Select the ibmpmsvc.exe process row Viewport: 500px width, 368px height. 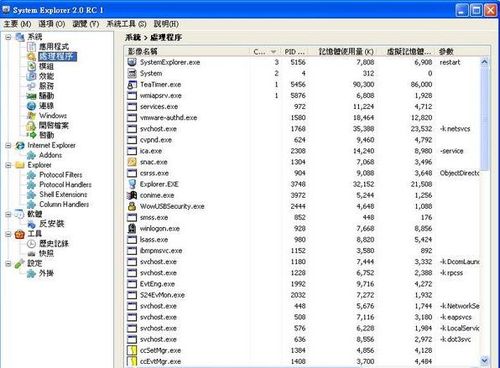303,251
